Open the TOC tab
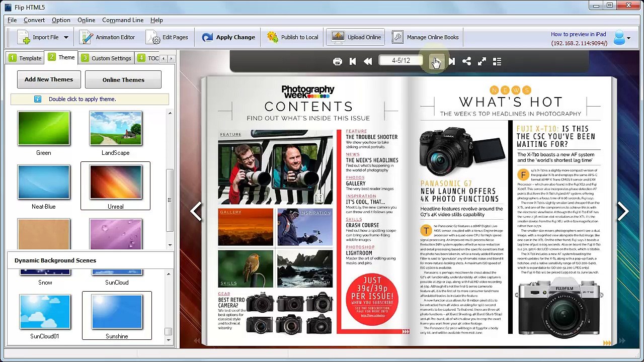 click(x=148, y=58)
